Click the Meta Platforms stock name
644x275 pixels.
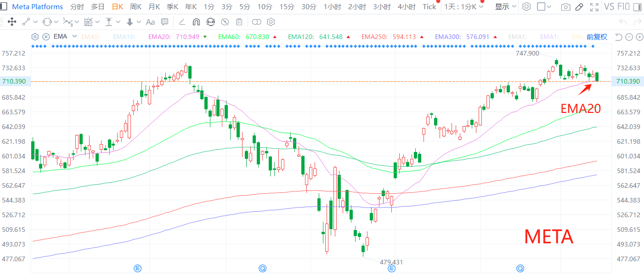38,7
